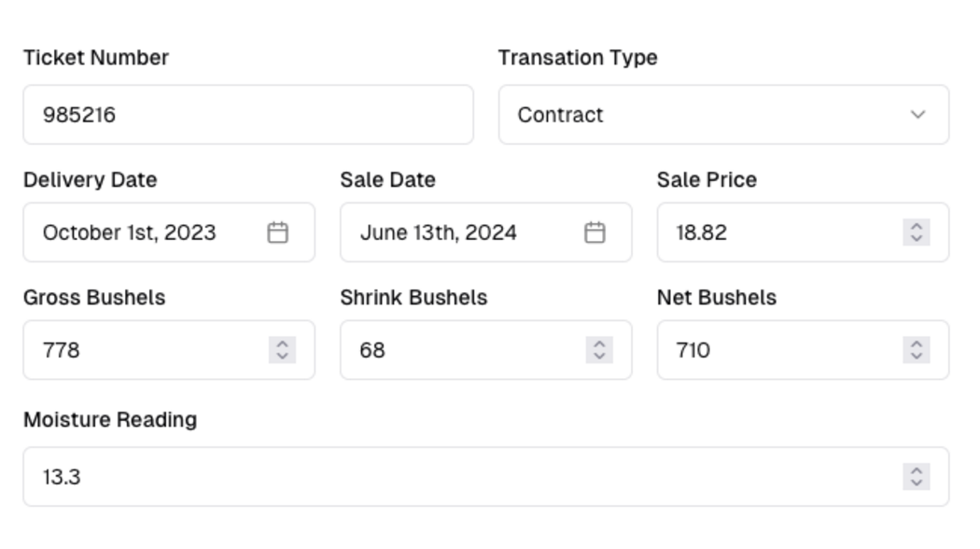980x549 pixels.
Task: Click the Sale Price stepper arrows
Action: (917, 232)
